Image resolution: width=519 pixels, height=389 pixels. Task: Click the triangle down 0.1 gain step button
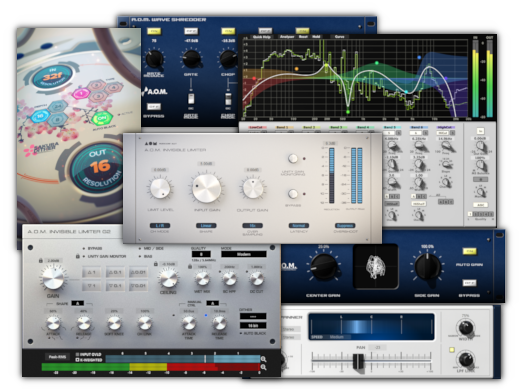tap(115, 286)
